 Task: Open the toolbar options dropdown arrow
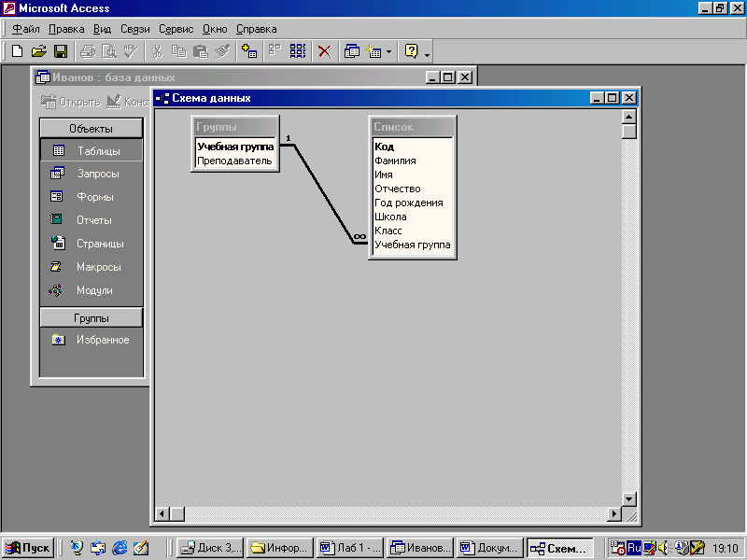click(427, 54)
